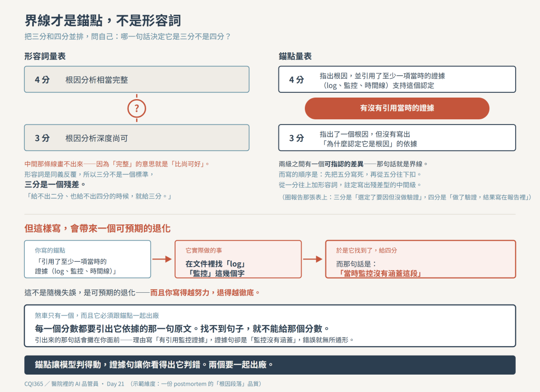540x392 pixels.
Task: Click the quote '給不出二分、也給不出四分的時候'
Action: 99,196
